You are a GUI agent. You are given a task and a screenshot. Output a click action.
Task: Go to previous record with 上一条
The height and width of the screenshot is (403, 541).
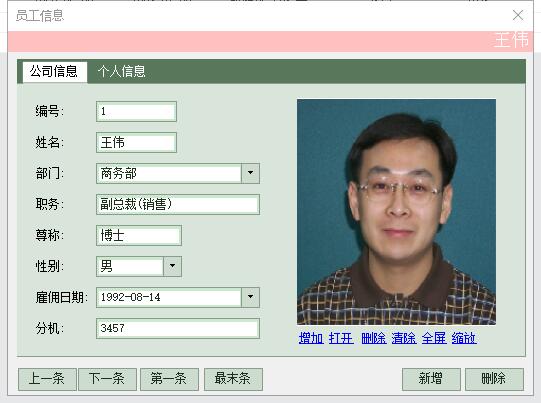[47, 379]
